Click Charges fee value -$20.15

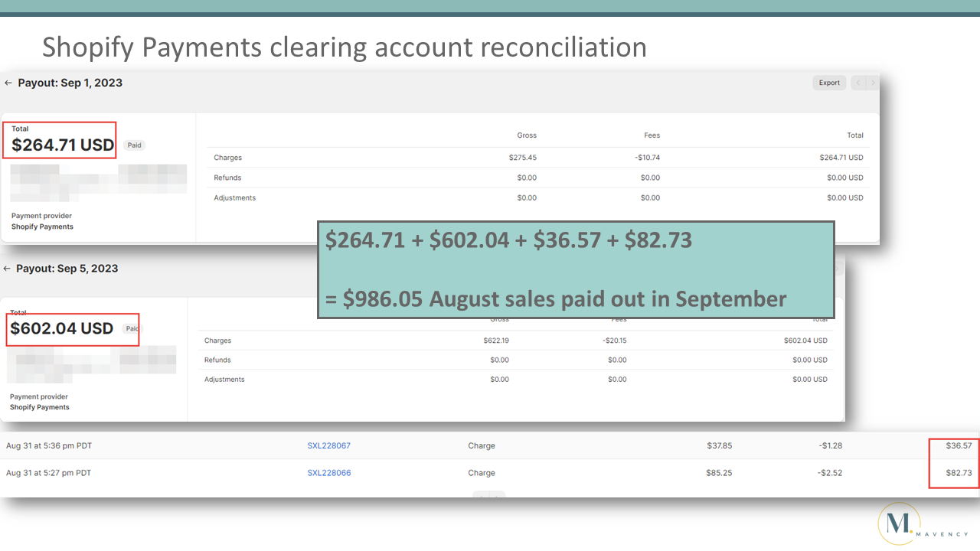click(614, 341)
